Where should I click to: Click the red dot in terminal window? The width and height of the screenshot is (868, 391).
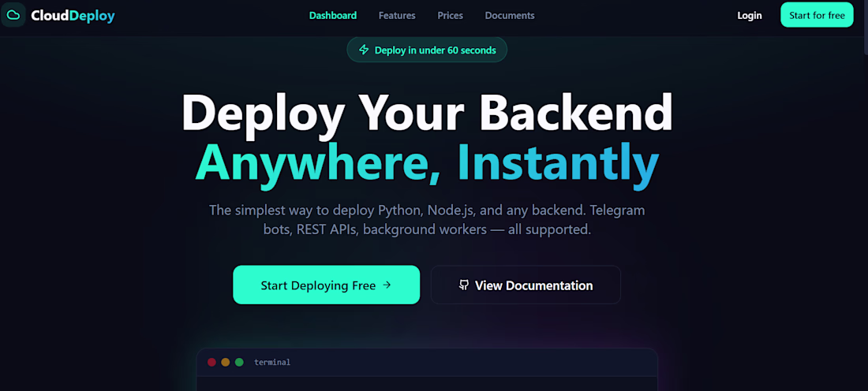(211, 363)
